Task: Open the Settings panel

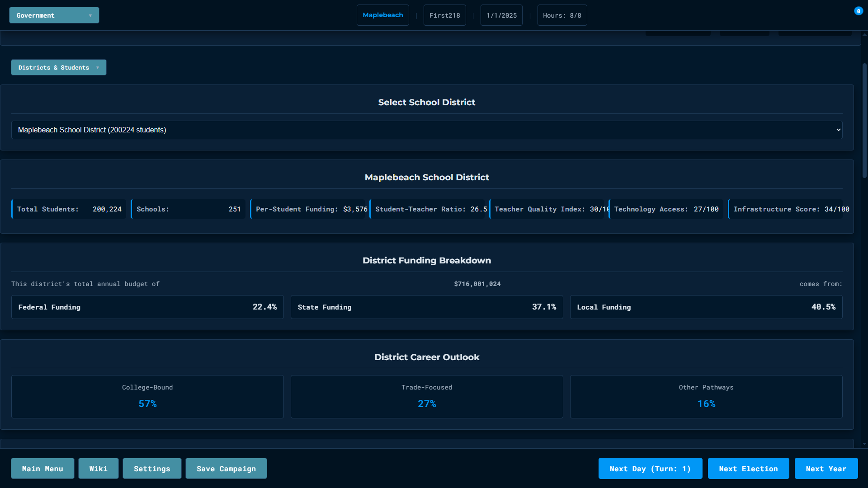Action: [152, 469]
